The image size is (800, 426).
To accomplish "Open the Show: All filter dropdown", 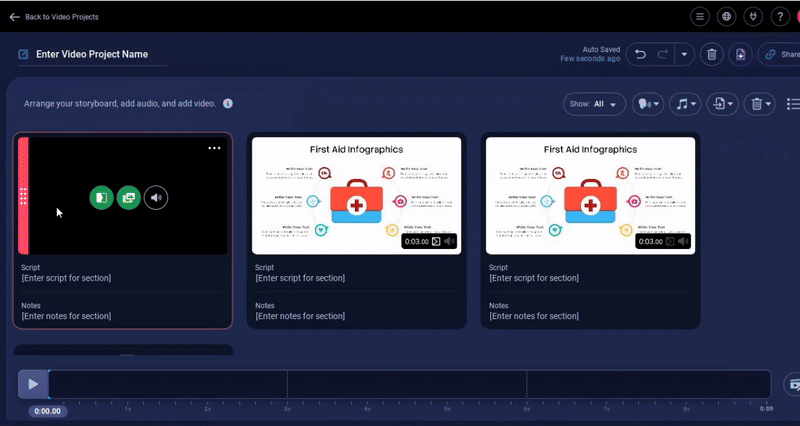I will click(595, 104).
